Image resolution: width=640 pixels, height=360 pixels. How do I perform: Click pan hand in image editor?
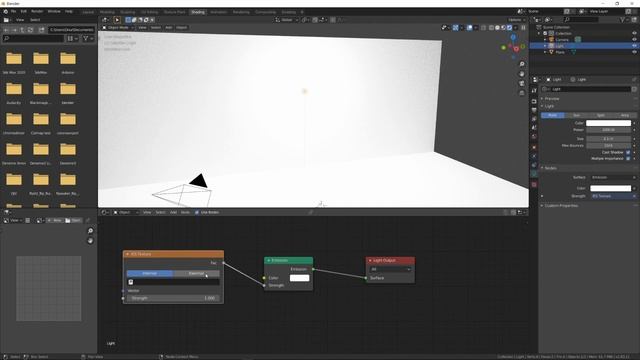point(90,241)
